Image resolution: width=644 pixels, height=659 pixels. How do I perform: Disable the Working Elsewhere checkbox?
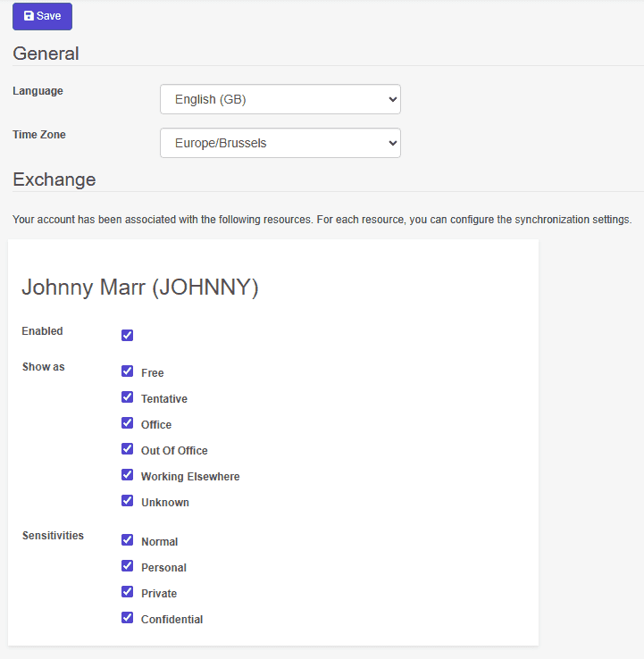(x=127, y=475)
